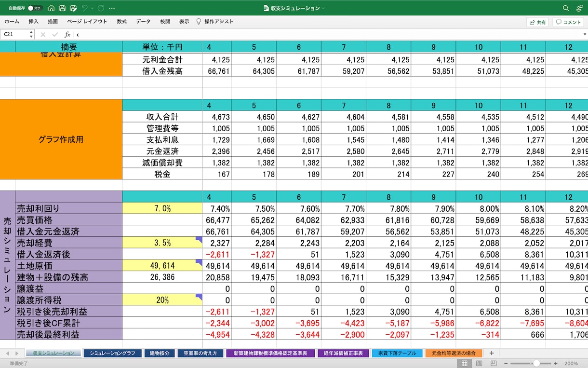Viewport: 588px width, 368px height.
Task: Switch to Normal view icon
Action: pyautogui.click(x=464, y=363)
